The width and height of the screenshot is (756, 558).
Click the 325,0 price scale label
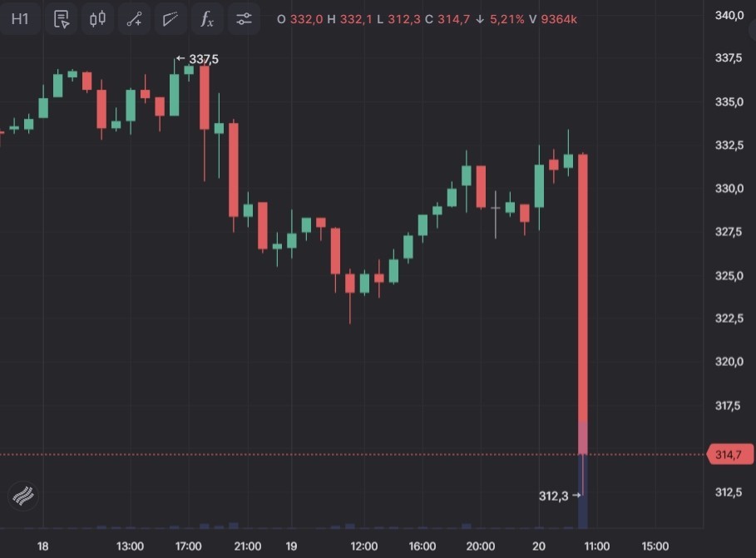(729, 275)
